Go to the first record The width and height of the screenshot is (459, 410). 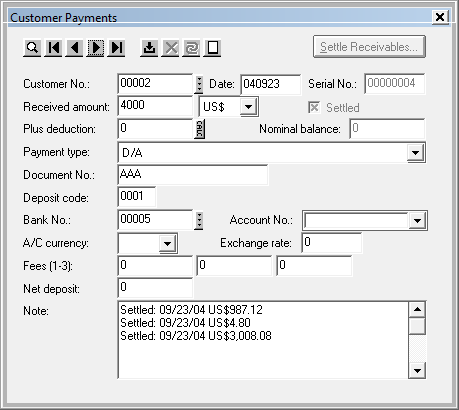point(53,48)
